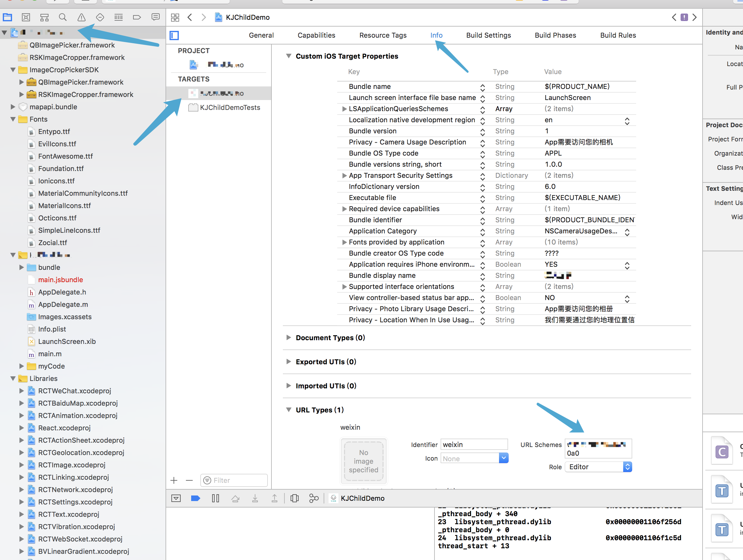The image size is (743, 560).
Task: Toggle the breakpoints activation button
Action: point(195,498)
